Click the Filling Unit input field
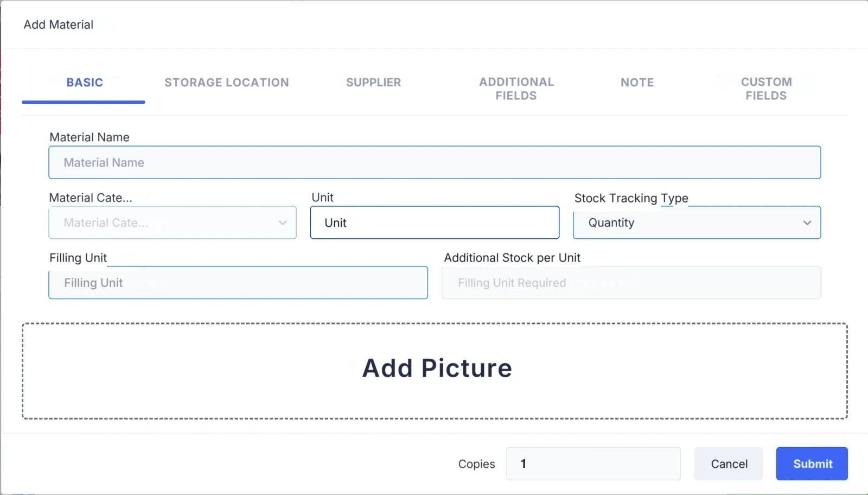 (x=238, y=283)
